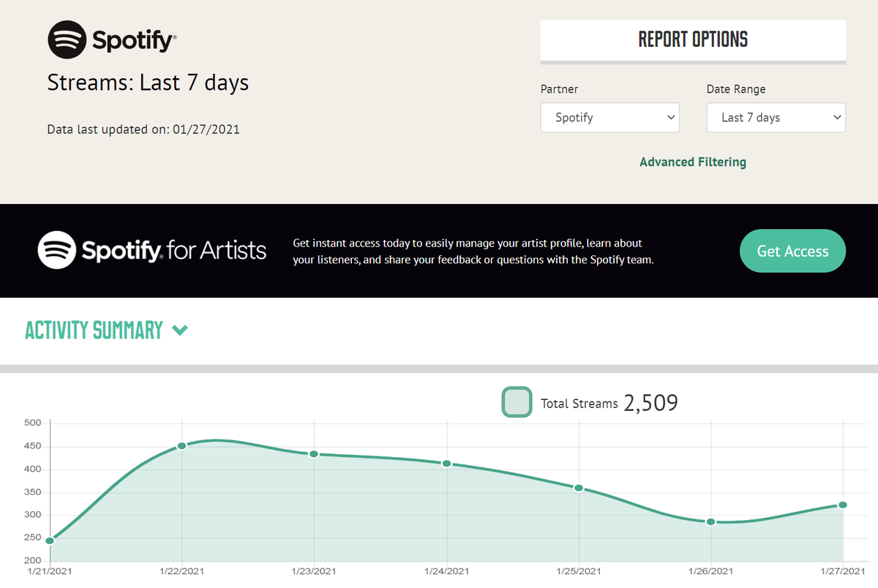The image size is (878, 588).
Task: Click the 1/22/2021 data point on chart
Action: 181,445
